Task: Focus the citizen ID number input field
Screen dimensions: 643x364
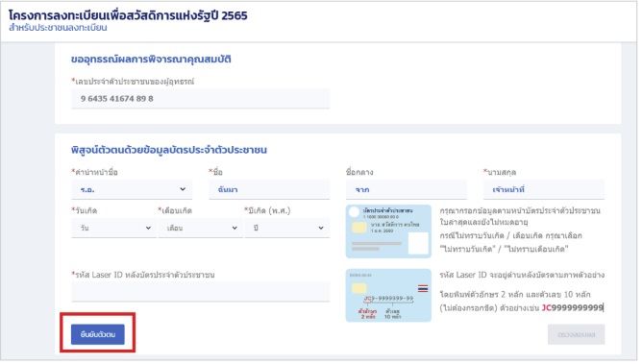Action: coord(200,99)
